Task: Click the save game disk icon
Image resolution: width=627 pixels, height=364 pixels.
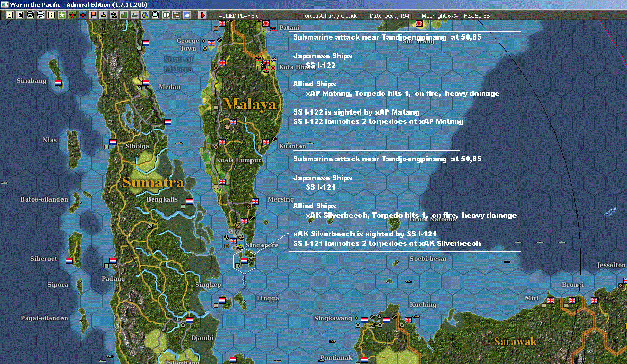Action: tap(9, 15)
